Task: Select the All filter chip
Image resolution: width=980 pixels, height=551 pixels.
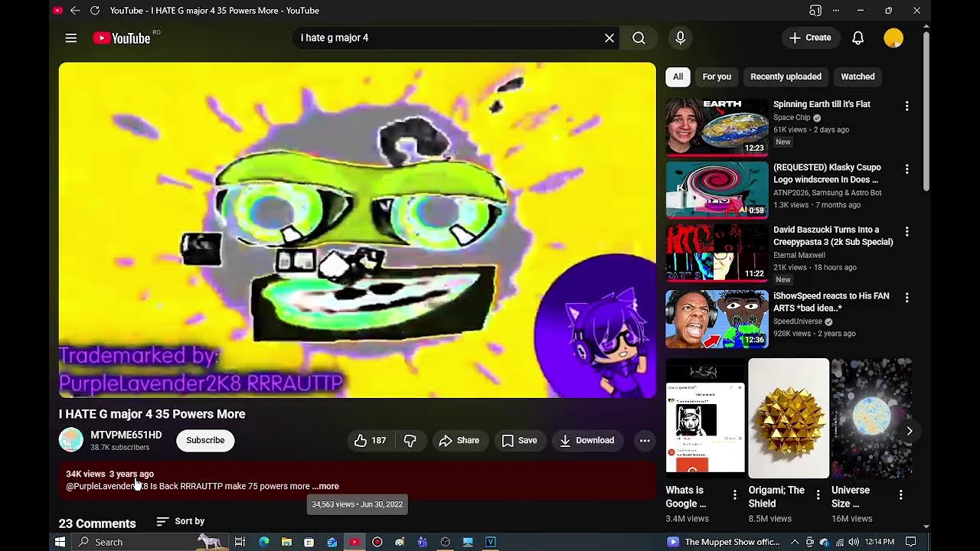Action: click(678, 77)
